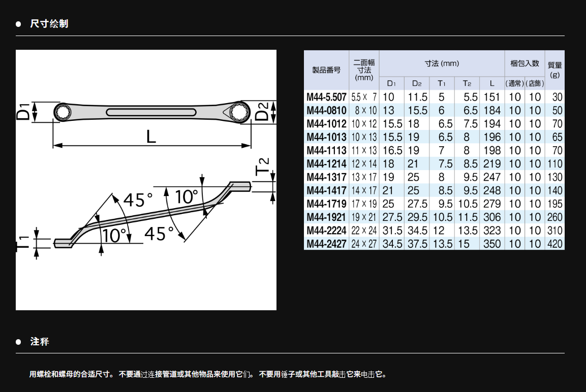Click product number M44-1719
The width and height of the screenshot is (586, 392).
click(326, 204)
